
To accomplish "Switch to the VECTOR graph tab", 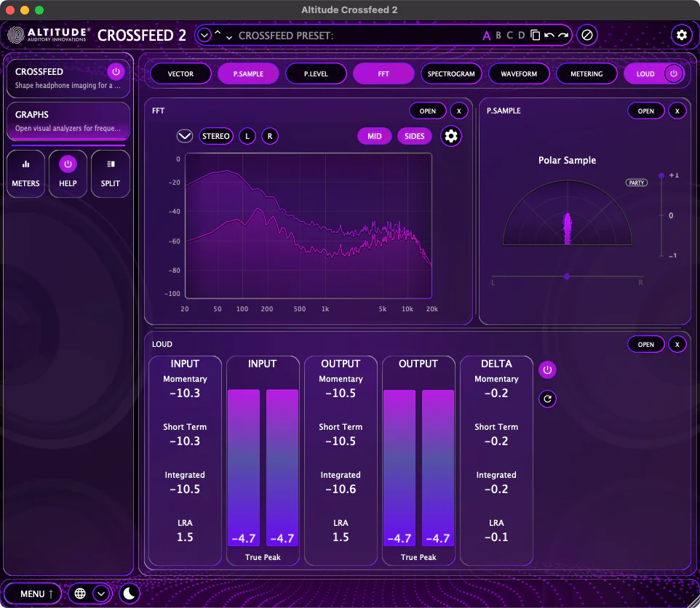I will (x=180, y=73).
